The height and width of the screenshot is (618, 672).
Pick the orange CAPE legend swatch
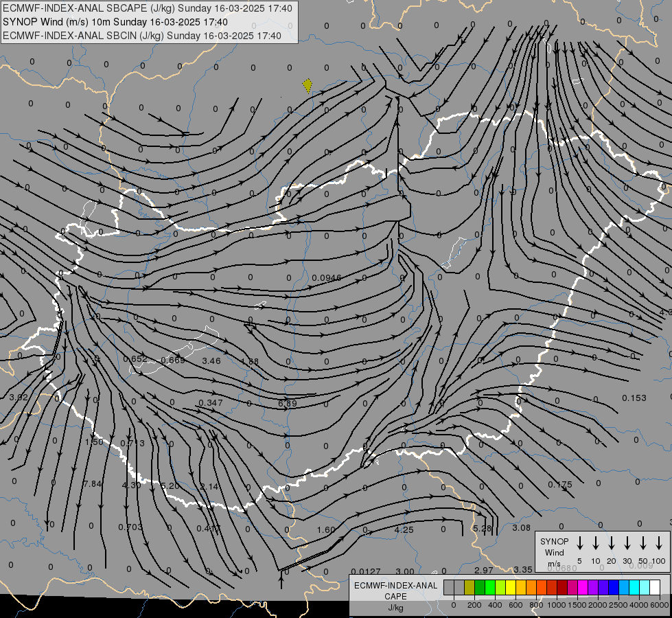532,587
